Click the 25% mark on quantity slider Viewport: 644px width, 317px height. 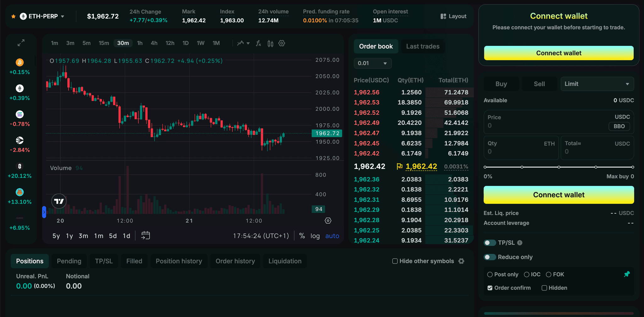522,167
